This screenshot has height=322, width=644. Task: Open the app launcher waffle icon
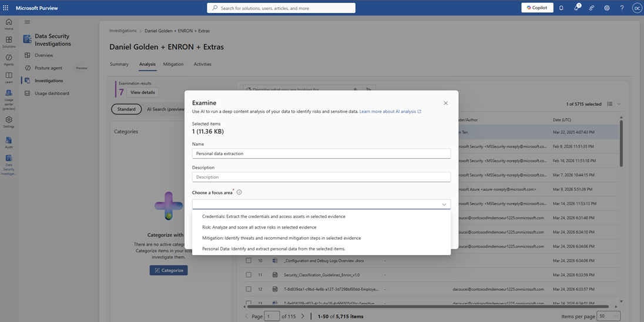tap(5, 8)
